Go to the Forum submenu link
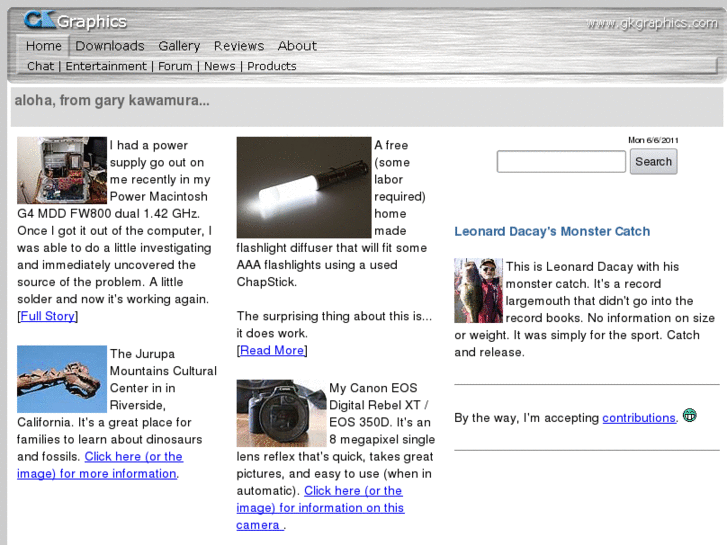Image resolution: width=727 pixels, height=545 pixels. pyautogui.click(x=175, y=66)
